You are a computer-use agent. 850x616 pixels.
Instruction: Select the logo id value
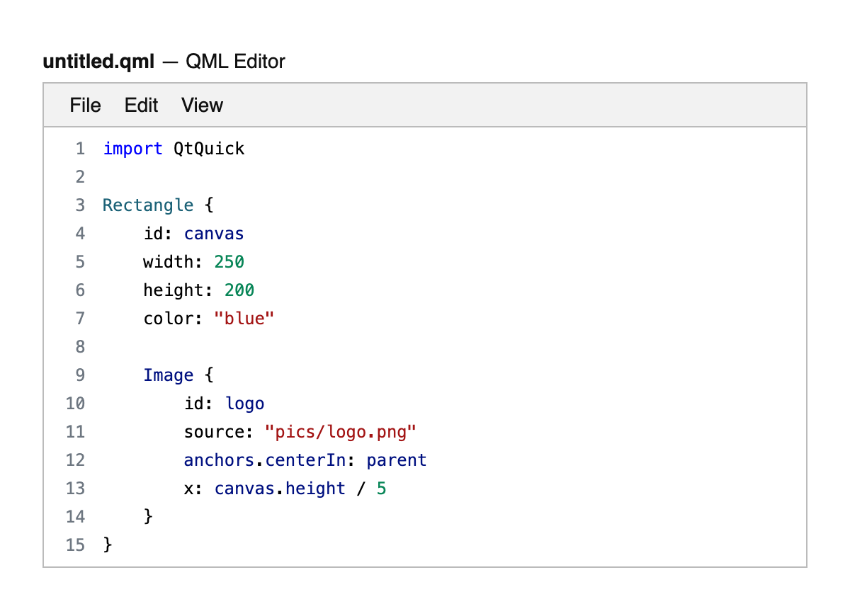coord(244,403)
